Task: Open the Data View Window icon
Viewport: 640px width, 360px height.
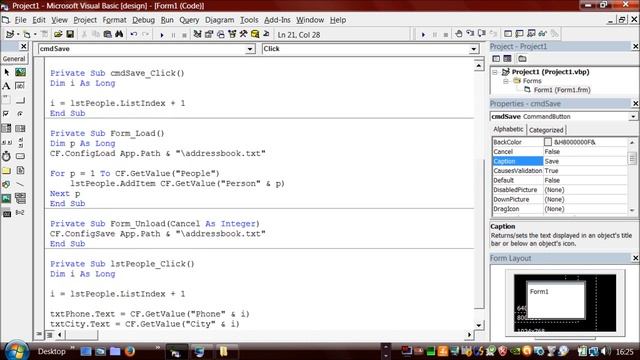Action: point(255,35)
